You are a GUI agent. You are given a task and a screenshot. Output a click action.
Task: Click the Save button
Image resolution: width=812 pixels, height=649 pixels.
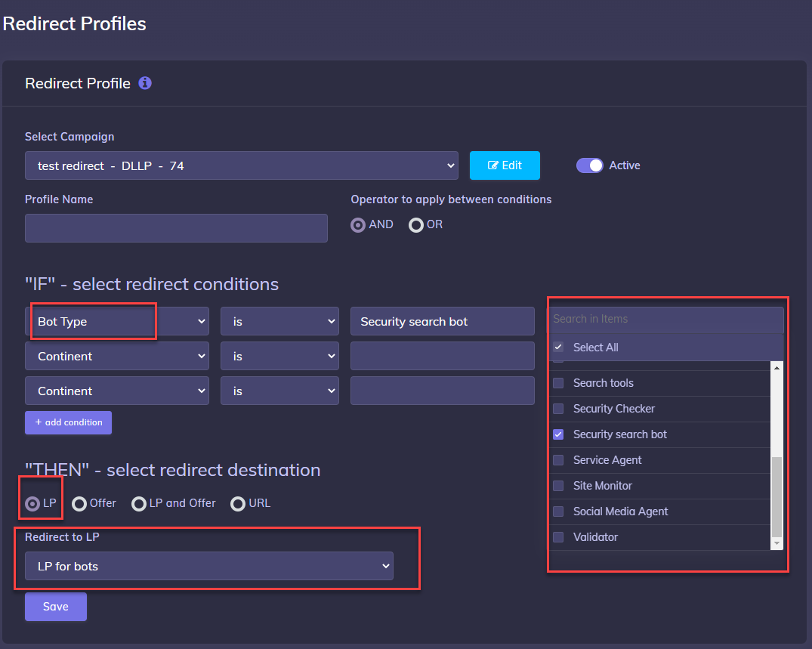(x=55, y=606)
